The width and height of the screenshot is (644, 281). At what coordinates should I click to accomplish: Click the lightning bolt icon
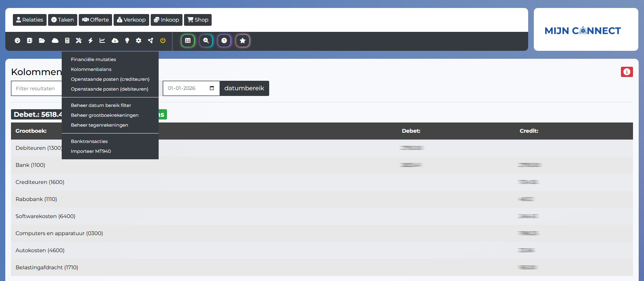coord(90,41)
